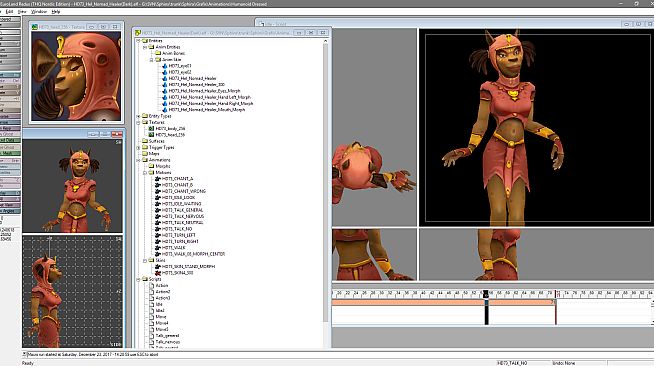
Task: Select HD73_CHANT_WRONG motion icon
Action: pos(158,191)
